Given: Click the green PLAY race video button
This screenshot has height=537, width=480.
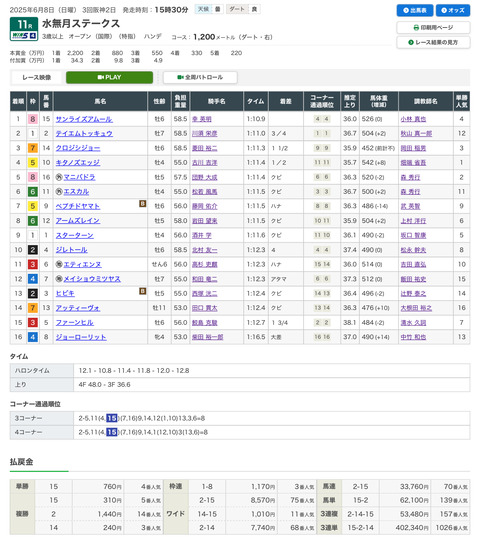Looking at the screenshot, I should coord(109,77).
